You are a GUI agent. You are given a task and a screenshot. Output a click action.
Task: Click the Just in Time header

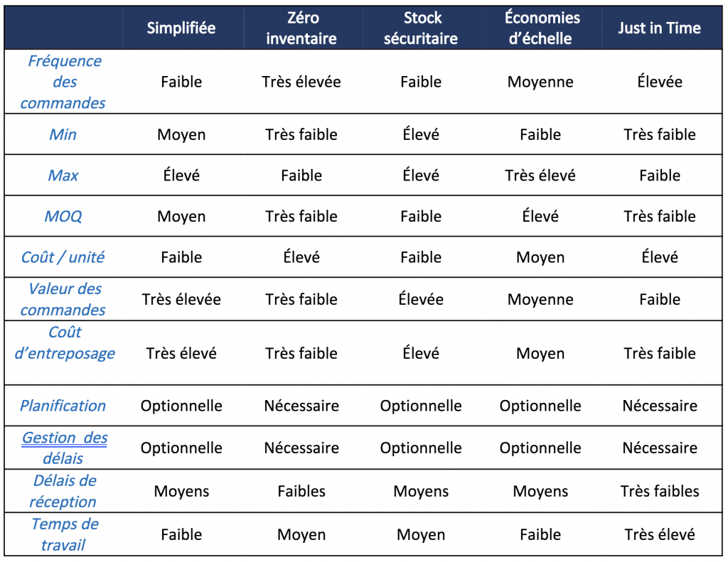[660, 28]
